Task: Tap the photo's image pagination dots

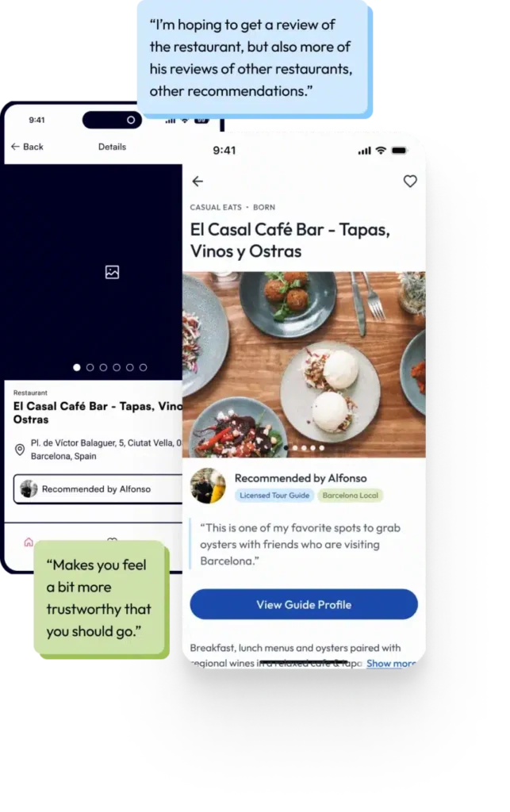Action: pyautogui.click(x=304, y=448)
